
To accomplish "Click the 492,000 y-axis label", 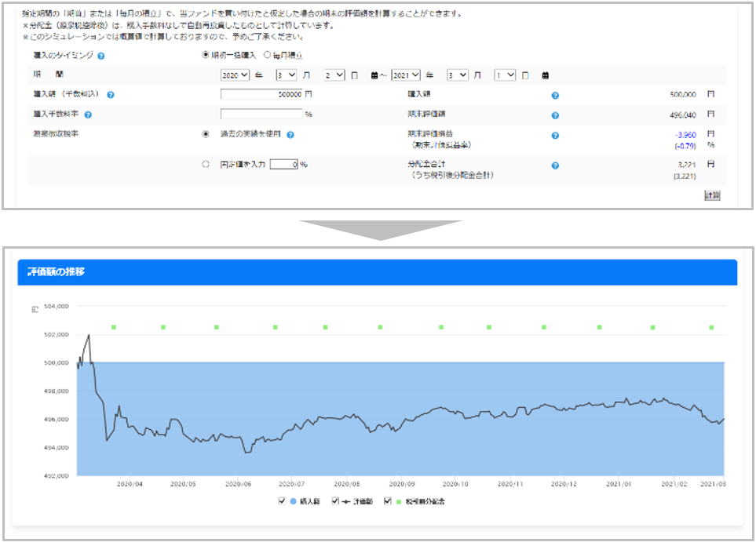I will coord(57,476).
